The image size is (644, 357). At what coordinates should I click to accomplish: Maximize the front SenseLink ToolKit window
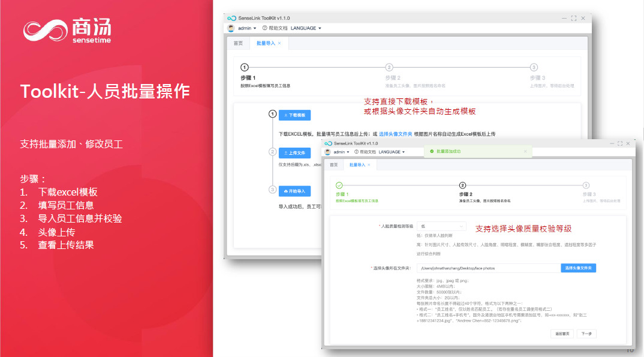tap(620, 143)
